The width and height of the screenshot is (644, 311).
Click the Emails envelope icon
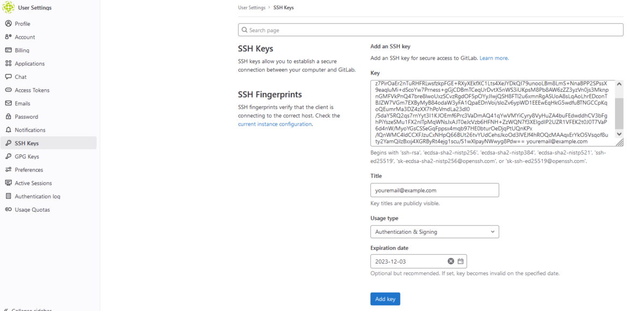[9, 103]
